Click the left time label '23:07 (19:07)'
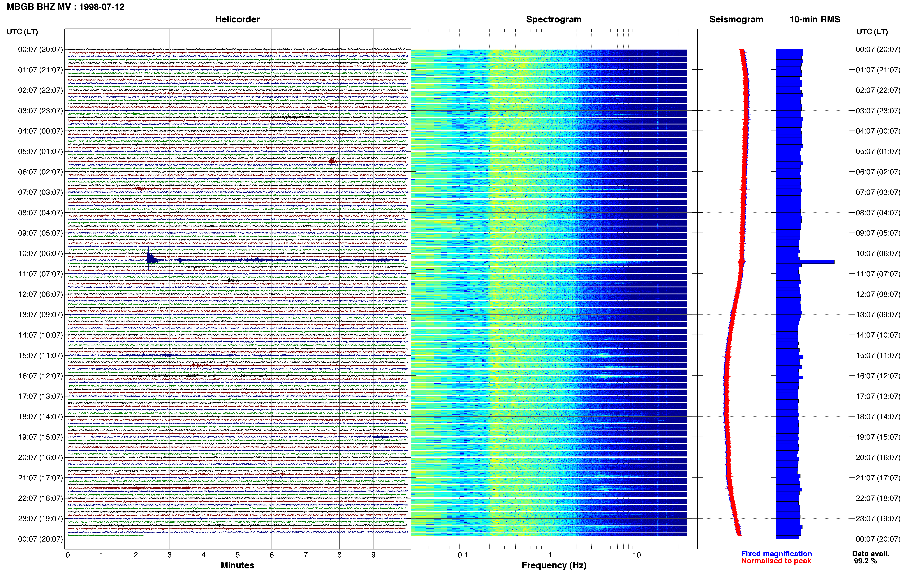This screenshot has height=578, width=924. 41,519
